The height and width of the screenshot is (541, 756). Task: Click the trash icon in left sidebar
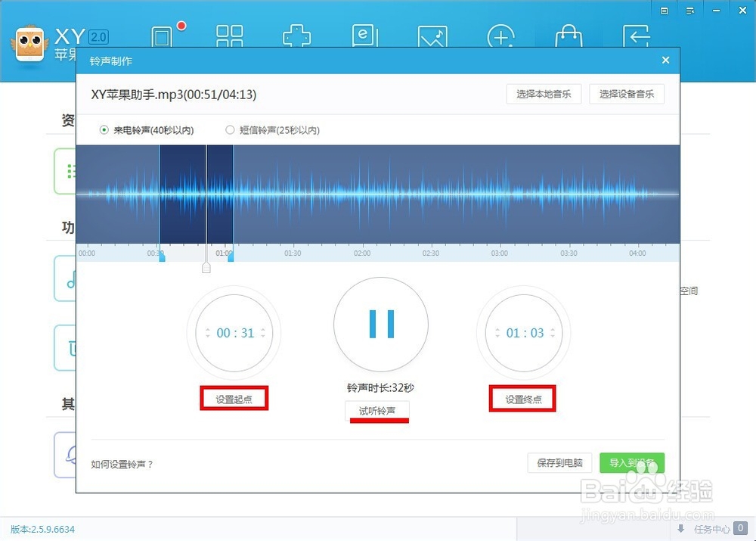tap(71, 347)
